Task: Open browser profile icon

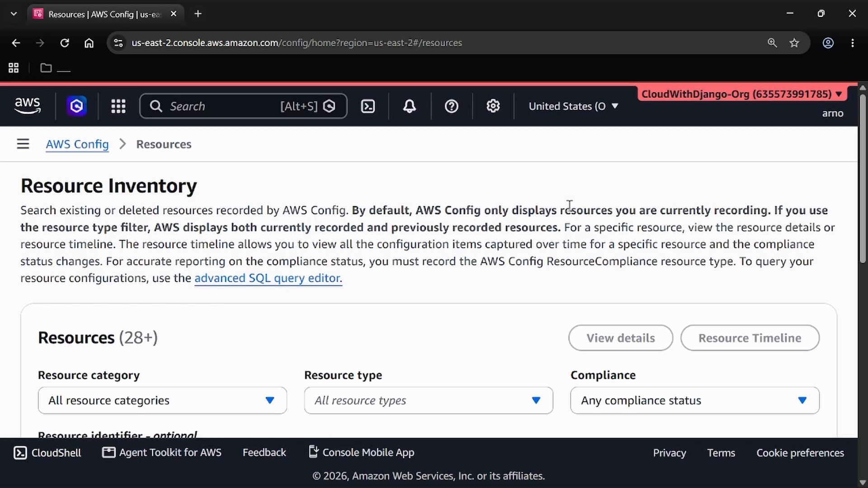Action: coord(828,43)
